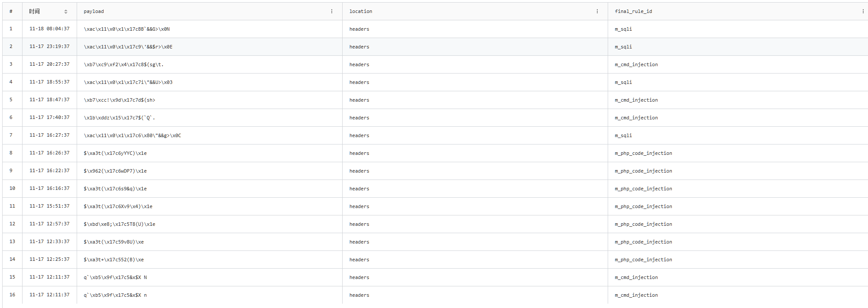The width and height of the screenshot is (868, 308).
Task: Click the payload starting with $\xbd\xe8
Action: [119, 224]
